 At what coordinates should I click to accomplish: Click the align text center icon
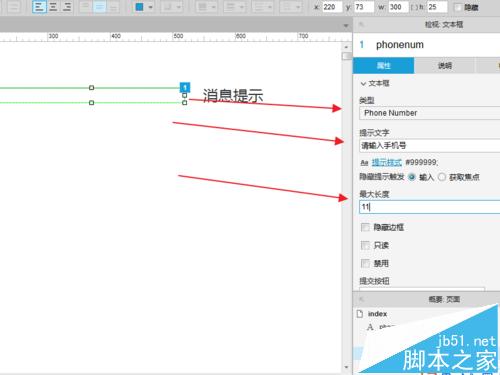(x=53, y=7)
